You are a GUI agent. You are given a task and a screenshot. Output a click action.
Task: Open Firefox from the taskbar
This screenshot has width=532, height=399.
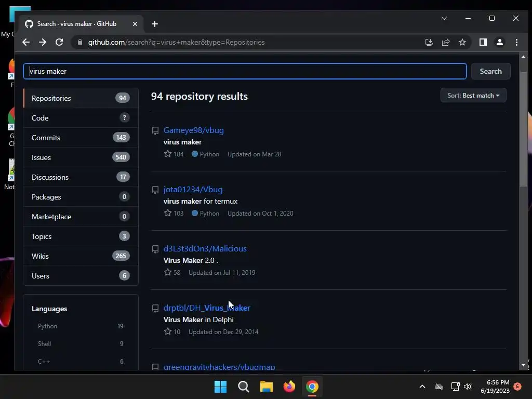pyautogui.click(x=289, y=387)
